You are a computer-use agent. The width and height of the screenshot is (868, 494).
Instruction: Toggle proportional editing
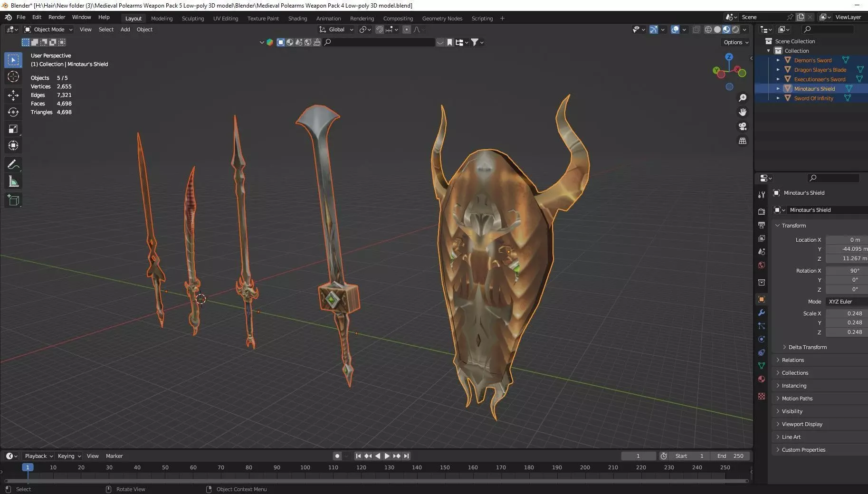pyautogui.click(x=406, y=29)
